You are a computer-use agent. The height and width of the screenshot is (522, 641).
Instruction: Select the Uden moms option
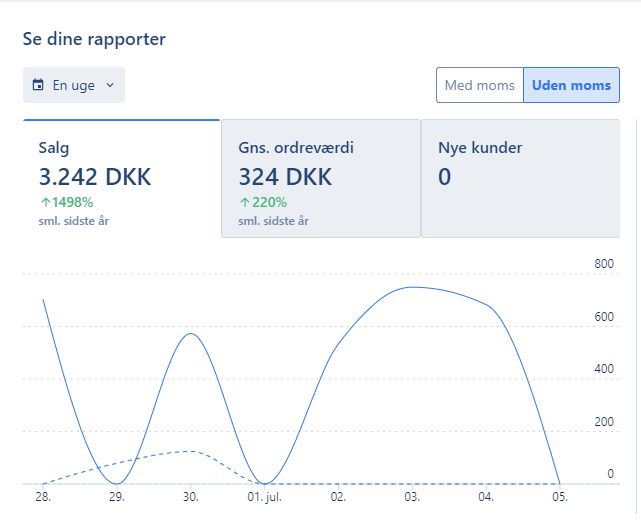(571, 85)
